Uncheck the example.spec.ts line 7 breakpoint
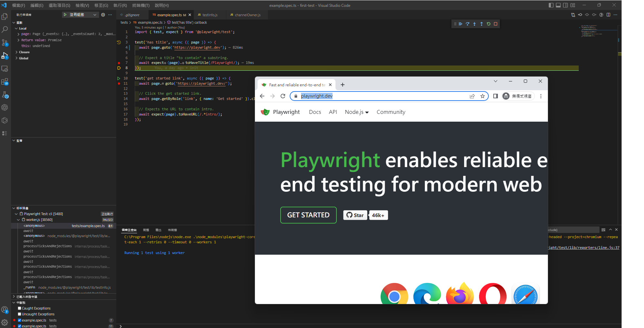The width and height of the screenshot is (644, 328). tap(19, 320)
